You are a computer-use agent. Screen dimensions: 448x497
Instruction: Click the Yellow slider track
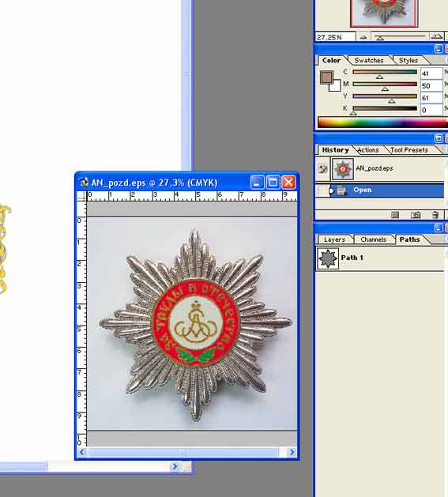click(385, 96)
